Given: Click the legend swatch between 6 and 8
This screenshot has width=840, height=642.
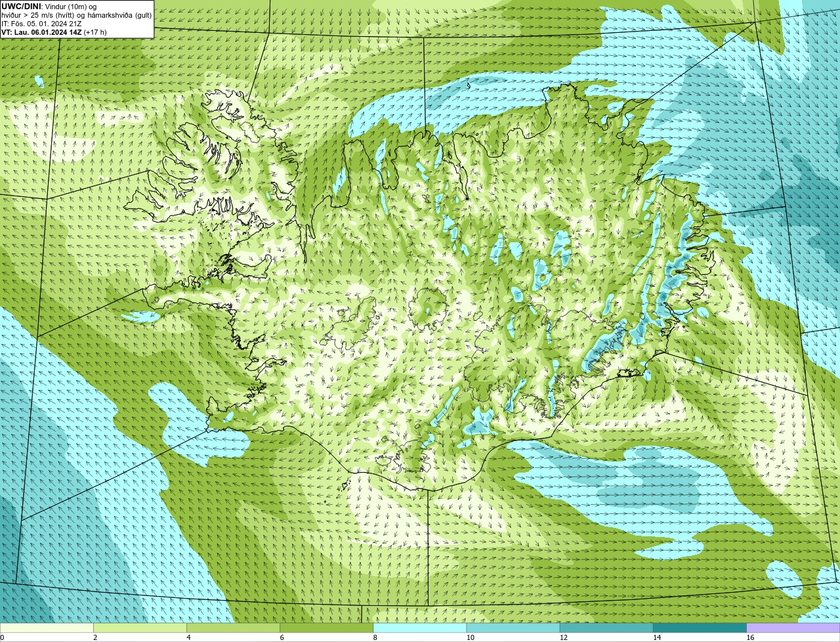Looking at the screenshot, I should (x=327, y=628).
